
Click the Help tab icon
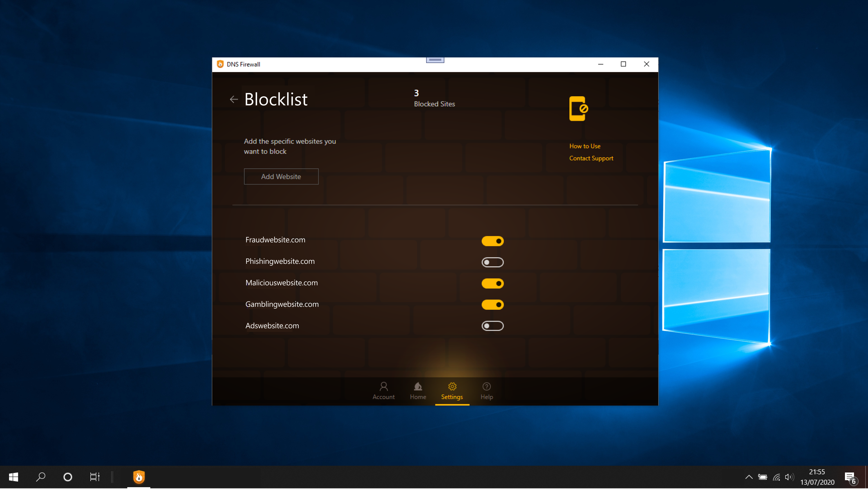tap(486, 386)
